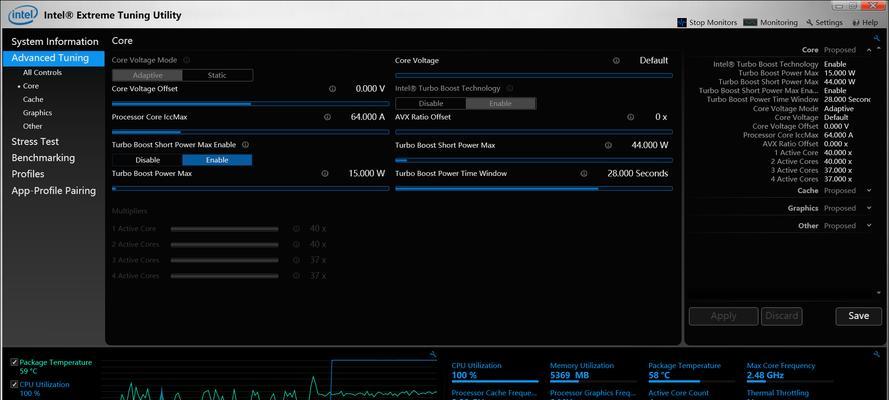
Task: Open Profiles section
Action: coord(28,174)
